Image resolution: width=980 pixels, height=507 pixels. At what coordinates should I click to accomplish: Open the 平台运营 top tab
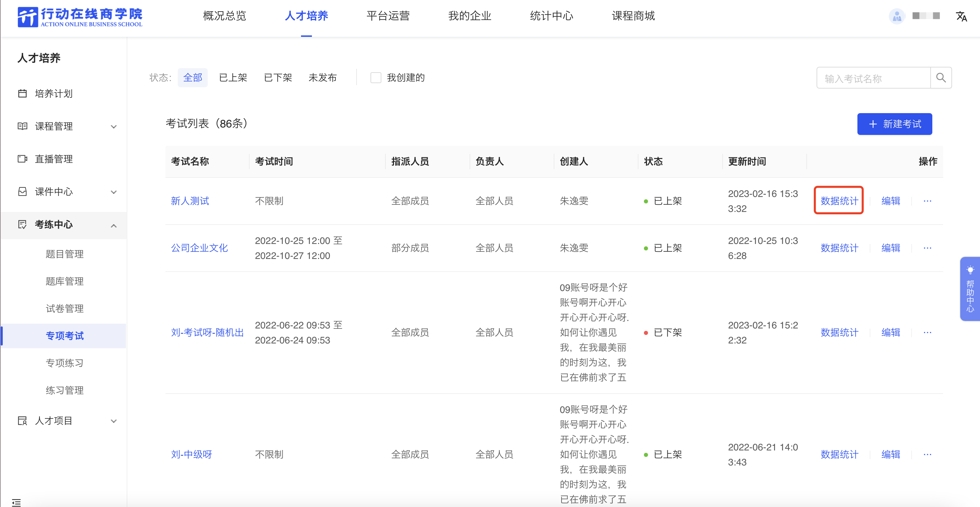pyautogui.click(x=388, y=16)
